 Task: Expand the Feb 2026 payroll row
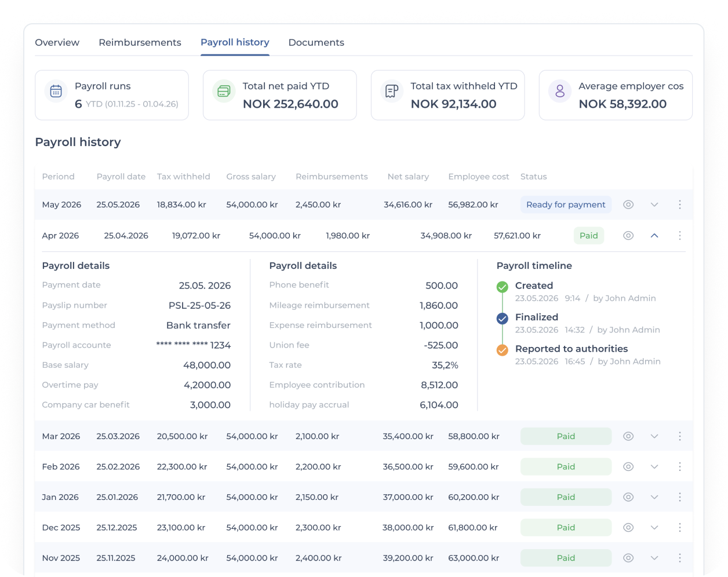pyautogui.click(x=654, y=467)
